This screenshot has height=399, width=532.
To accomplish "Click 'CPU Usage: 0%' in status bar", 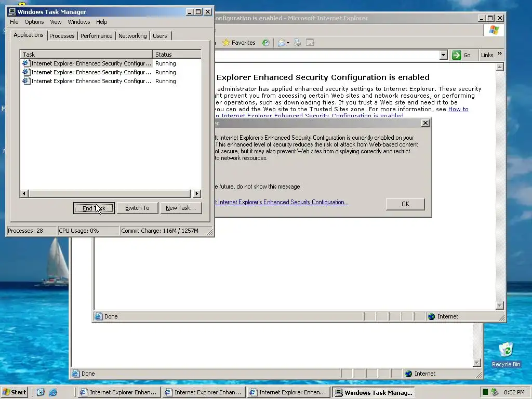I will (79, 231).
